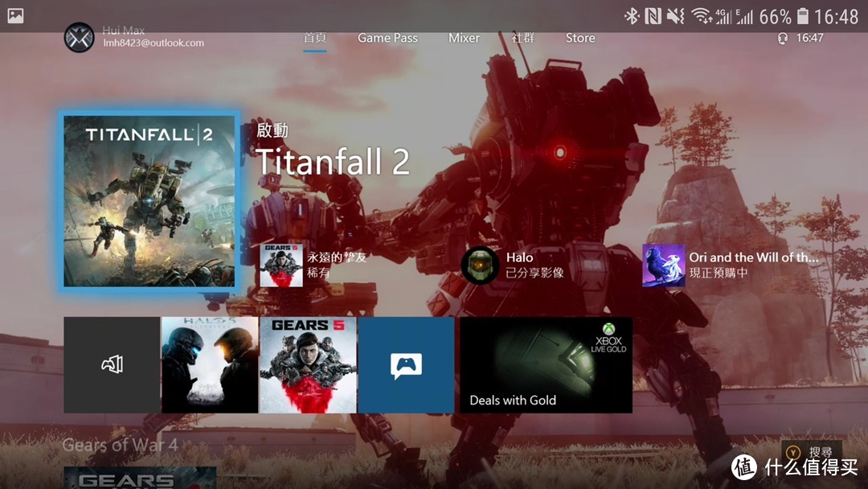Tap the gallery image icon in status bar

coord(15,15)
